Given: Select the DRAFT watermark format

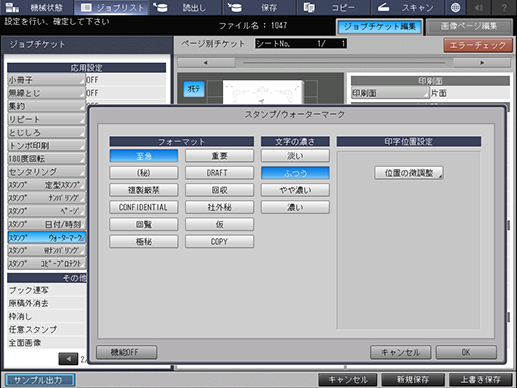Looking at the screenshot, I should [219, 173].
